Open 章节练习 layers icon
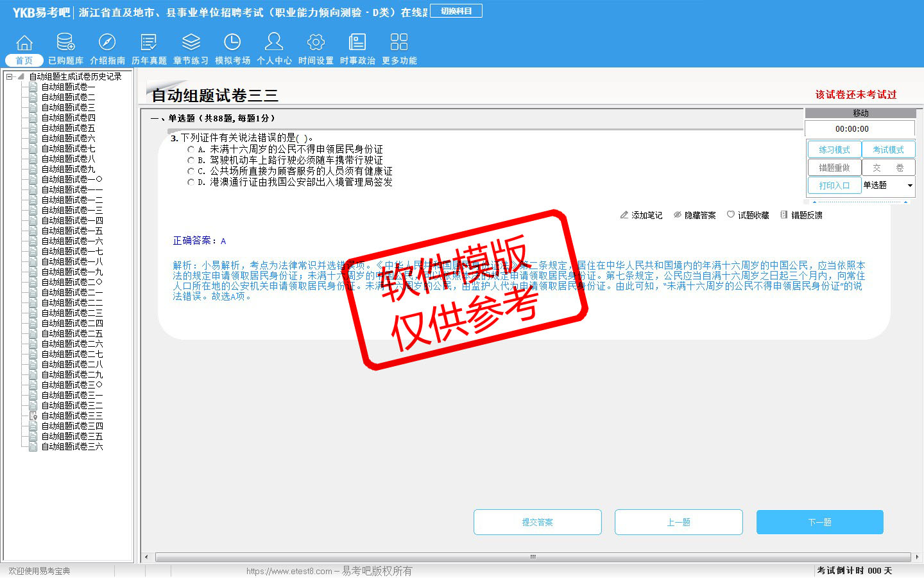924x578 pixels. click(x=191, y=43)
